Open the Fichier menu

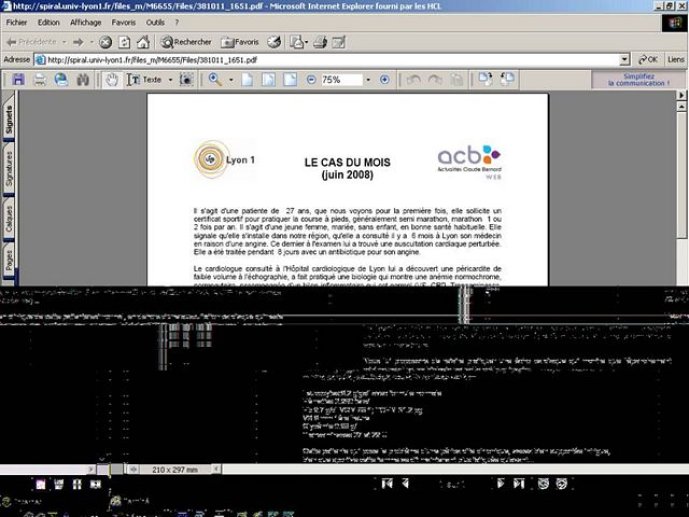[x=17, y=22]
